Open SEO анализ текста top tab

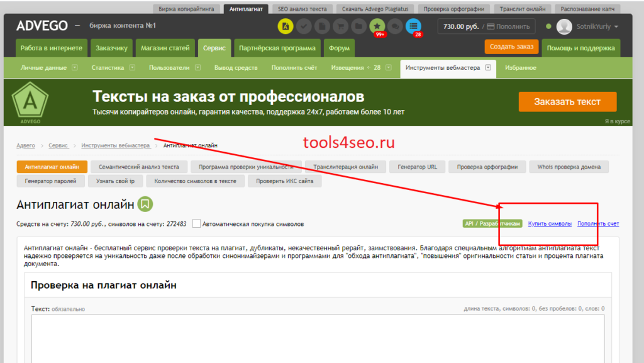click(303, 9)
